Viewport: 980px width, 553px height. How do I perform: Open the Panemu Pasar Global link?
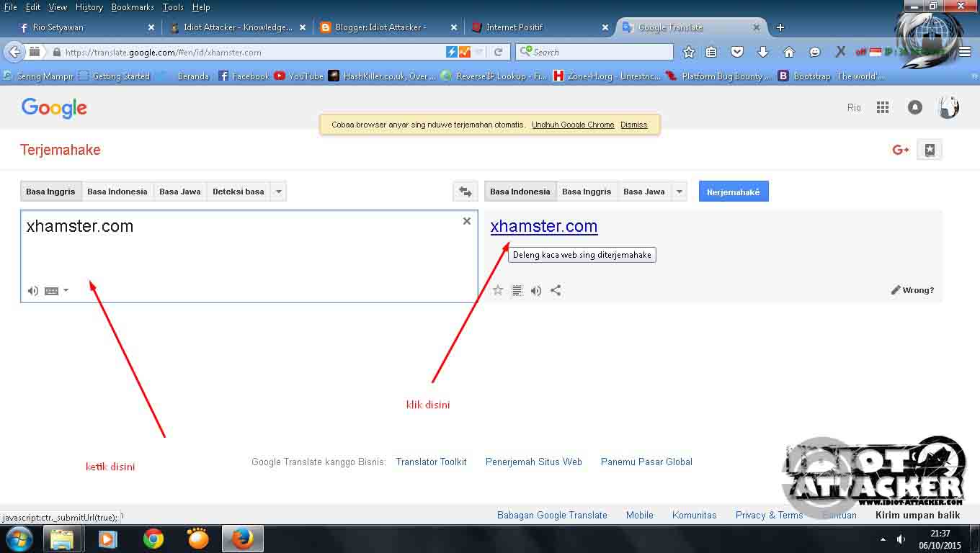tap(646, 462)
